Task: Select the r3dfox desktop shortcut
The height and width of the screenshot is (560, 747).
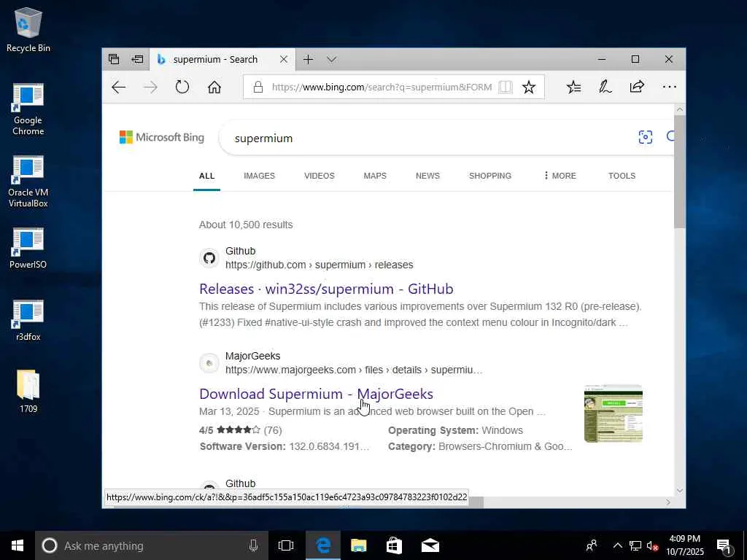Action: [x=28, y=321]
